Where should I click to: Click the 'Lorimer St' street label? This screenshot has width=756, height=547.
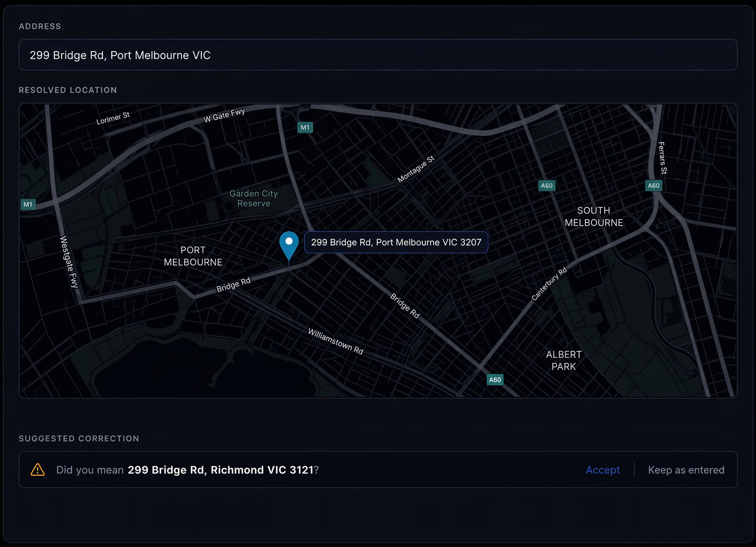(x=113, y=118)
